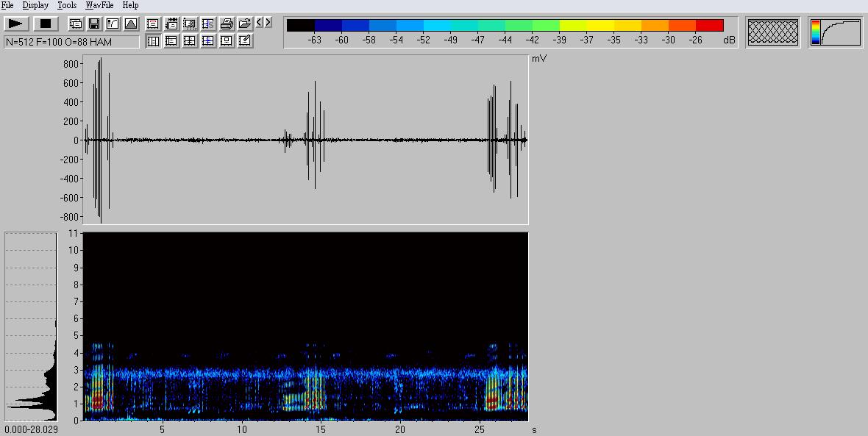Image resolution: width=868 pixels, height=436 pixels.
Task: Stop playback with the black square button
Action: pyautogui.click(x=46, y=24)
